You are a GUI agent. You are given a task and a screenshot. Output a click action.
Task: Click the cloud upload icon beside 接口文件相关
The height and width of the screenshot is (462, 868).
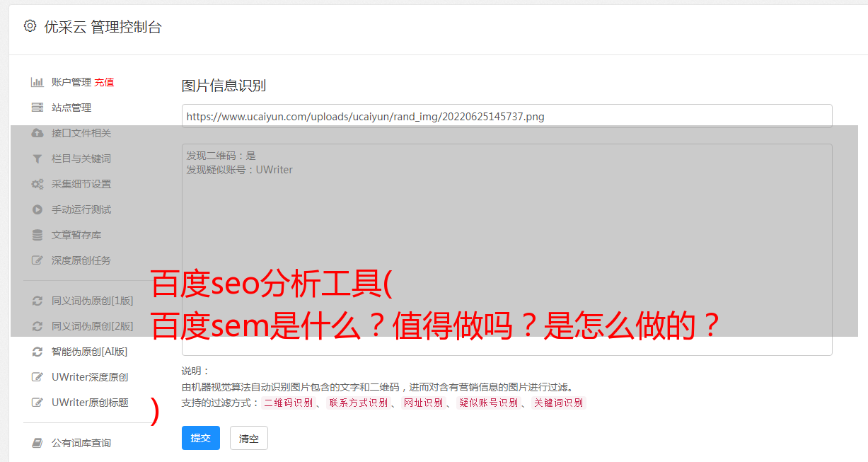click(37, 133)
